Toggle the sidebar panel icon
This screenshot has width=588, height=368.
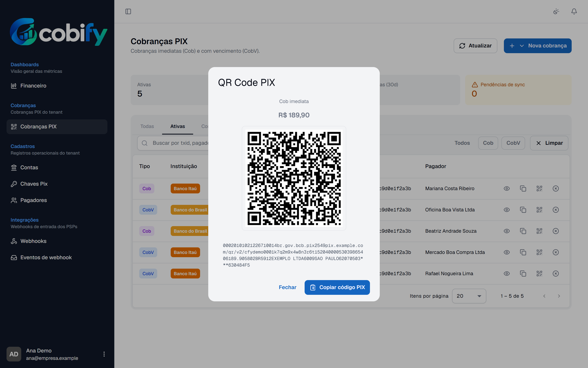click(x=128, y=11)
